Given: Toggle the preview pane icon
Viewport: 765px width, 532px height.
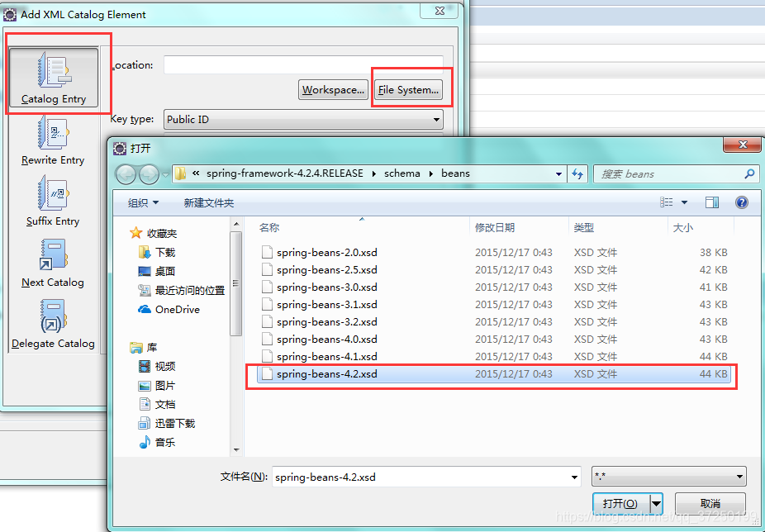Looking at the screenshot, I should click(712, 202).
